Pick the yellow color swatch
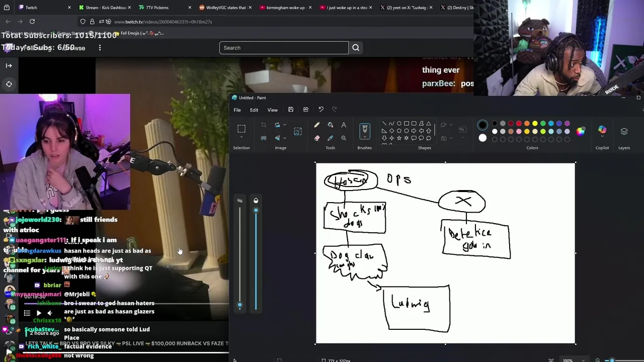The width and height of the screenshot is (644, 362). [x=535, y=123]
